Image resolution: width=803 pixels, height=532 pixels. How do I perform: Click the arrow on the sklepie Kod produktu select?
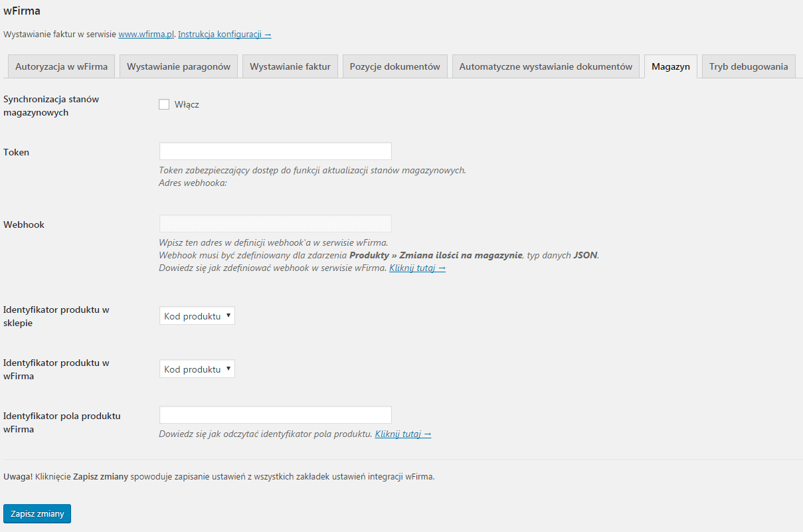[228, 315]
